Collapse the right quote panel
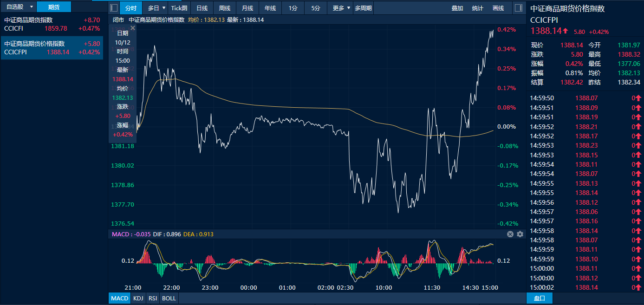 [519, 8]
